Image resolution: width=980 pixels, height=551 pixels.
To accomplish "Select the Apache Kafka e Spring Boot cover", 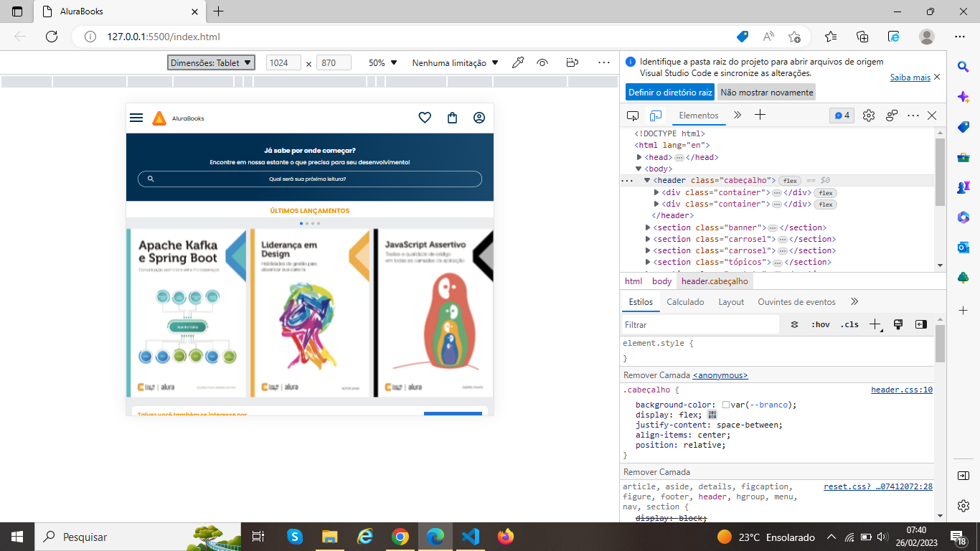I will point(187,313).
